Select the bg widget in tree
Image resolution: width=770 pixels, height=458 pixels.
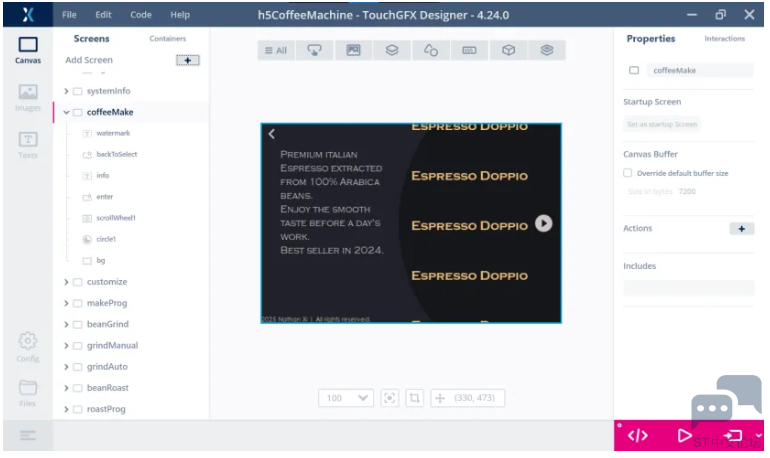[x=101, y=261]
